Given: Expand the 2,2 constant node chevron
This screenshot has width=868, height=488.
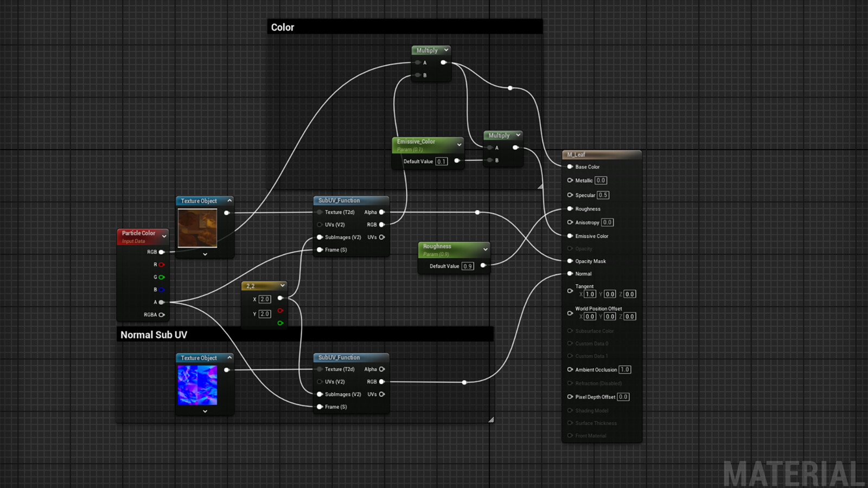Looking at the screenshot, I should [283, 285].
